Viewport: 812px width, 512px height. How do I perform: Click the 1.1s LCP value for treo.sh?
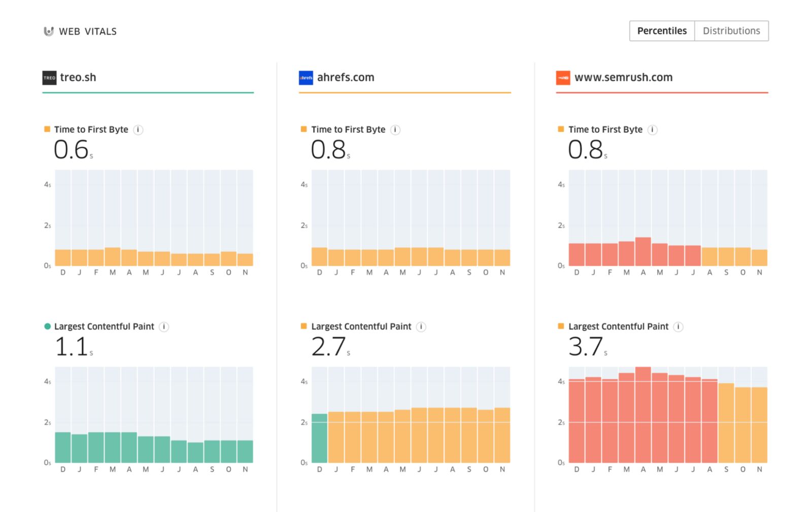click(x=74, y=347)
